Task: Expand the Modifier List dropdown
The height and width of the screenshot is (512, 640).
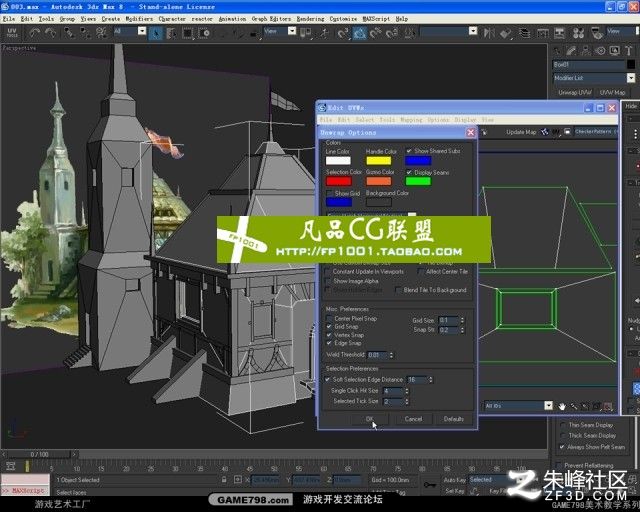Action: click(631, 78)
